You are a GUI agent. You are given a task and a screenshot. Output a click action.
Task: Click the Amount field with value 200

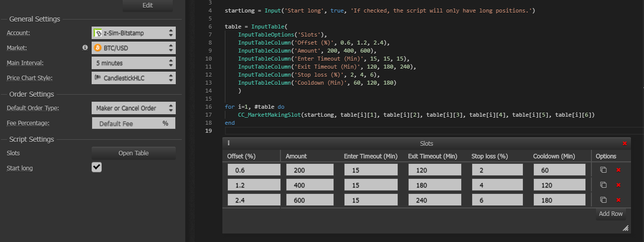tap(310, 170)
